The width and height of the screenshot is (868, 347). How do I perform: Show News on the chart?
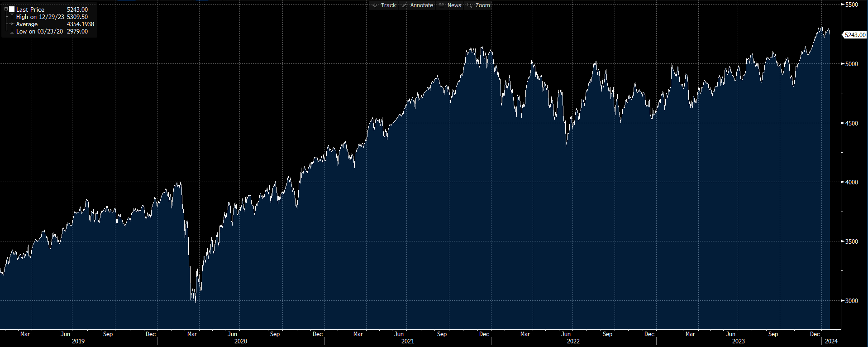(450, 5)
